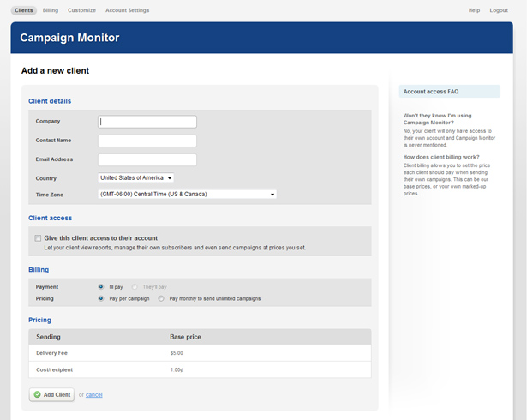Enable Give this client access checkbox
The height and width of the screenshot is (420, 527).
point(38,238)
